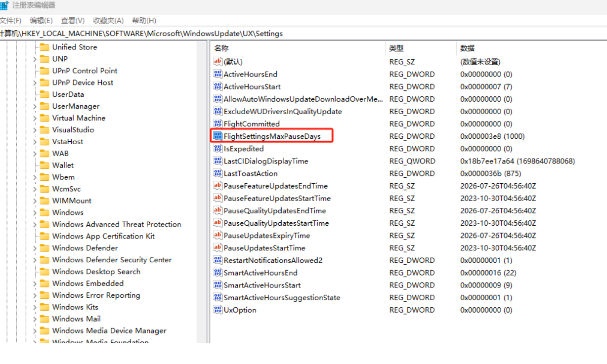Screen dimensions: 607x364
Task: Expand the WIMMount tree node
Action: coord(35,201)
